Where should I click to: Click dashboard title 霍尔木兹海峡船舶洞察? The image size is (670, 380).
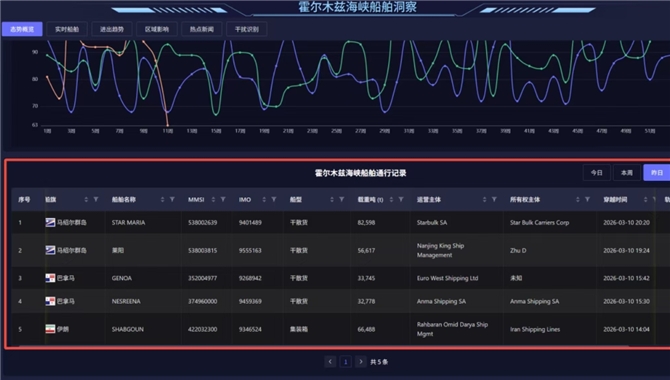click(357, 6)
